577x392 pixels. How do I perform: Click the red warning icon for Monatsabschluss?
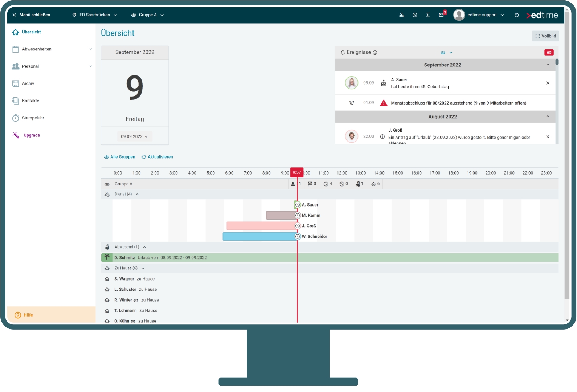[384, 103]
